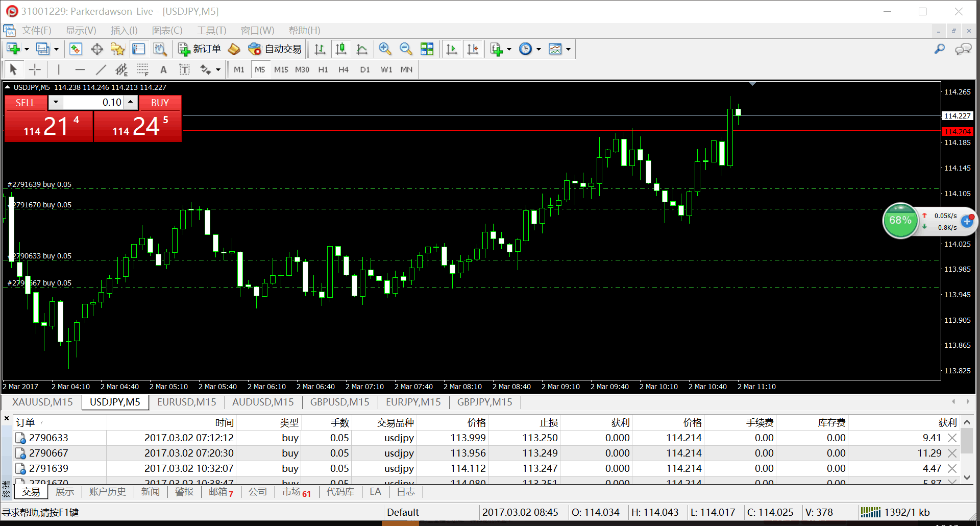This screenshot has width=980, height=526.
Task: Toggle 自动交易 auto trading
Action: pyautogui.click(x=275, y=49)
